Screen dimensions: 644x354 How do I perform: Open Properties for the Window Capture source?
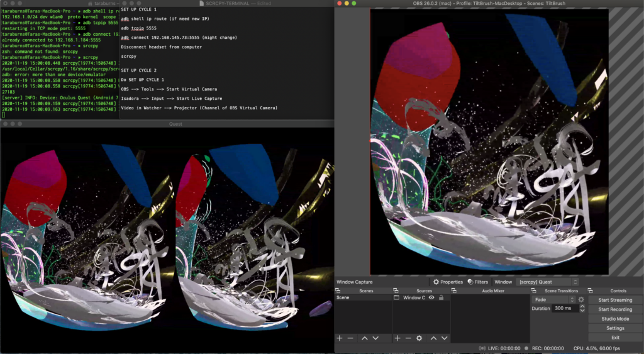[x=448, y=282]
